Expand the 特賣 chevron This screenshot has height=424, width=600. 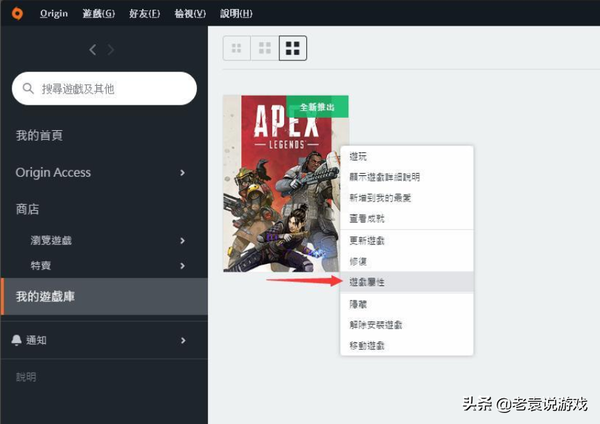[x=182, y=265]
